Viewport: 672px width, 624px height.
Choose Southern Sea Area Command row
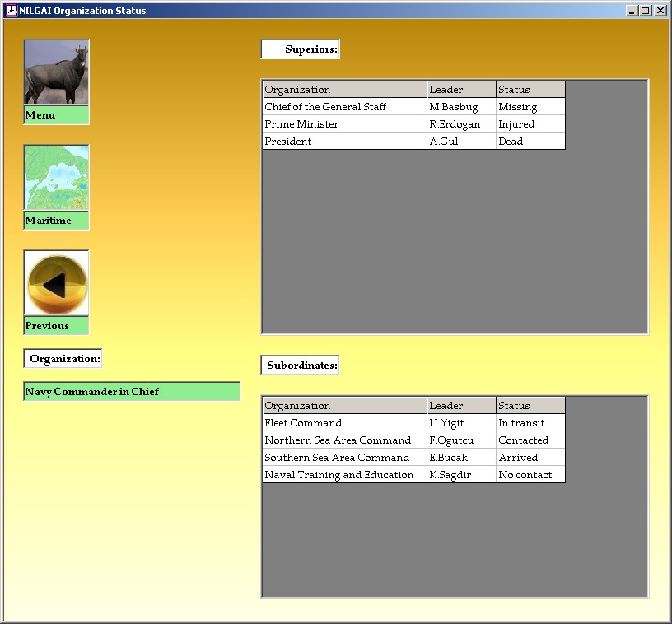pyautogui.click(x=345, y=458)
